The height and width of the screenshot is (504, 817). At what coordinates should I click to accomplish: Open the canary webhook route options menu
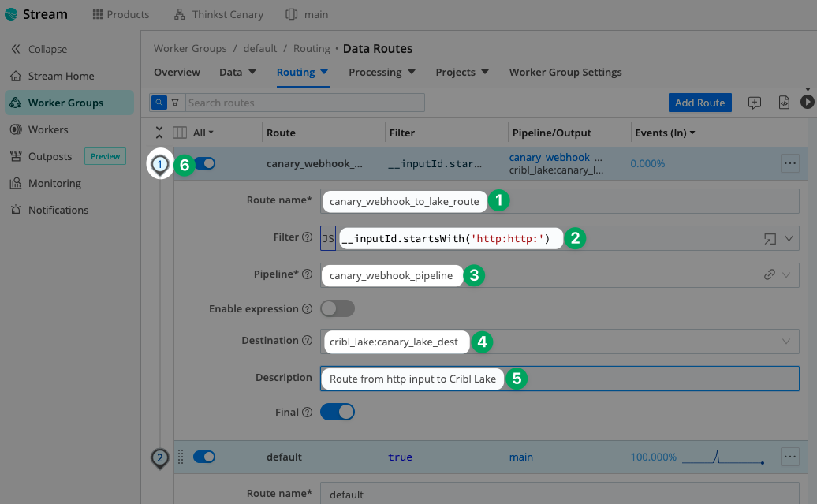tap(789, 163)
